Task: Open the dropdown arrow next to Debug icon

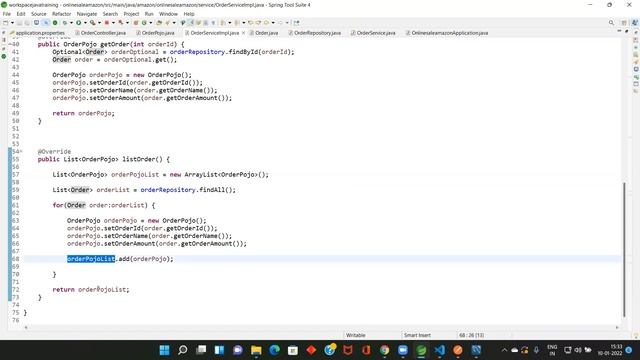Action: [x=71, y=23]
